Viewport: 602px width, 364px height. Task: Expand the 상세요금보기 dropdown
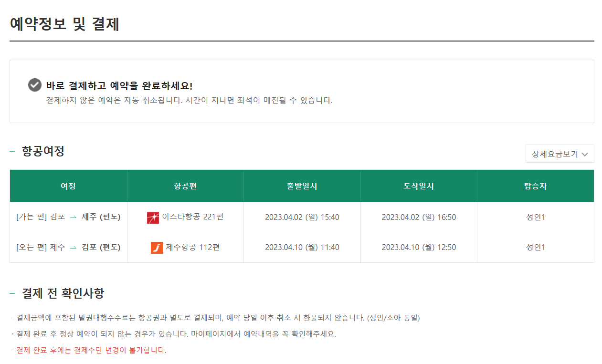(x=560, y=154)
